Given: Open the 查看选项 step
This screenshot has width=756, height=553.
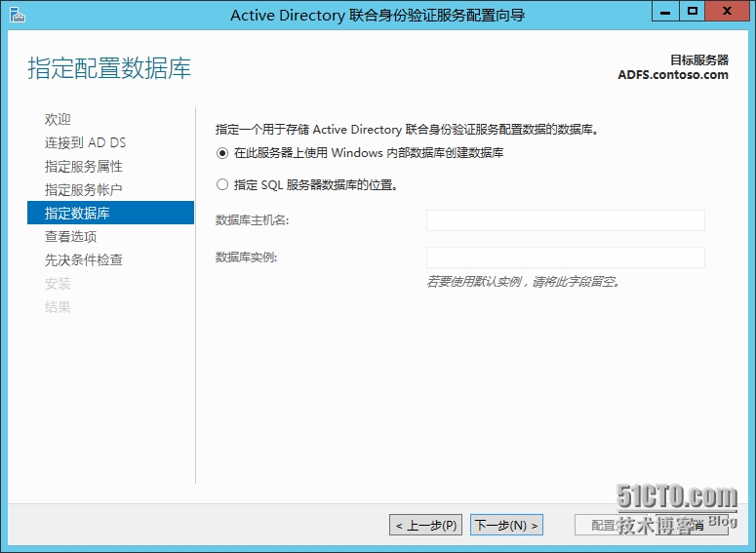Looking at the screenshot, I should (x=71, y=236).
